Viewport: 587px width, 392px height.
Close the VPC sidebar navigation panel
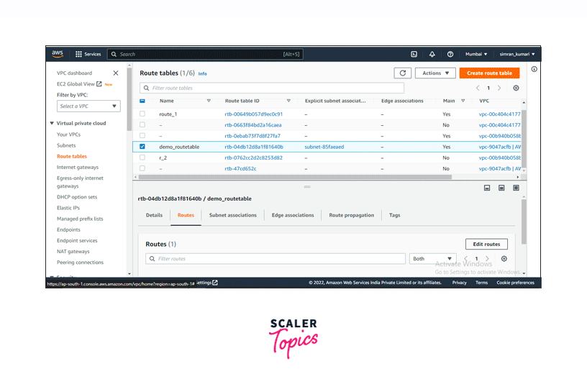(x=116, y=73)
